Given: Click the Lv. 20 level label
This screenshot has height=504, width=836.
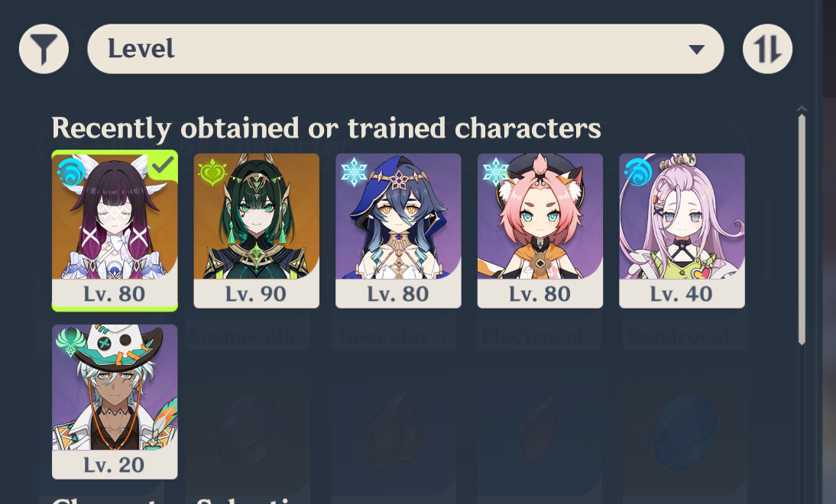Looking at the screenshot, I should pyautogui.click(x=114, y=465).
